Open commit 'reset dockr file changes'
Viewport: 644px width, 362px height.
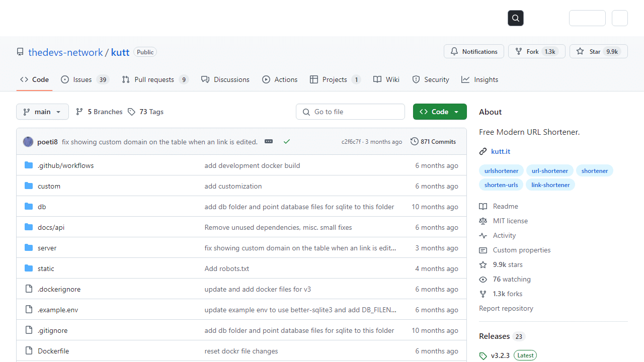click(241, 351)
